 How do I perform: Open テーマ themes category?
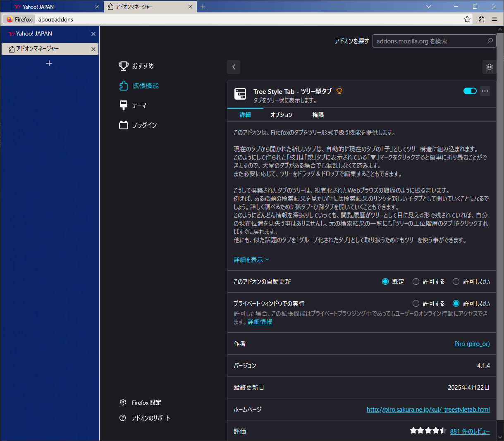click(x=133, y=105)
